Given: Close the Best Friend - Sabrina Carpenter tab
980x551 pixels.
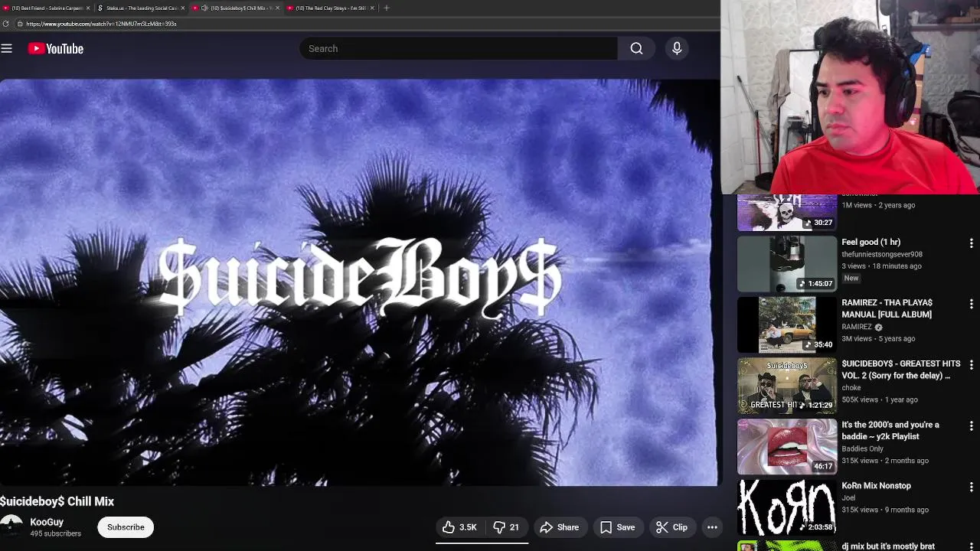Looking at the screenshot, I should coord(88,8).
